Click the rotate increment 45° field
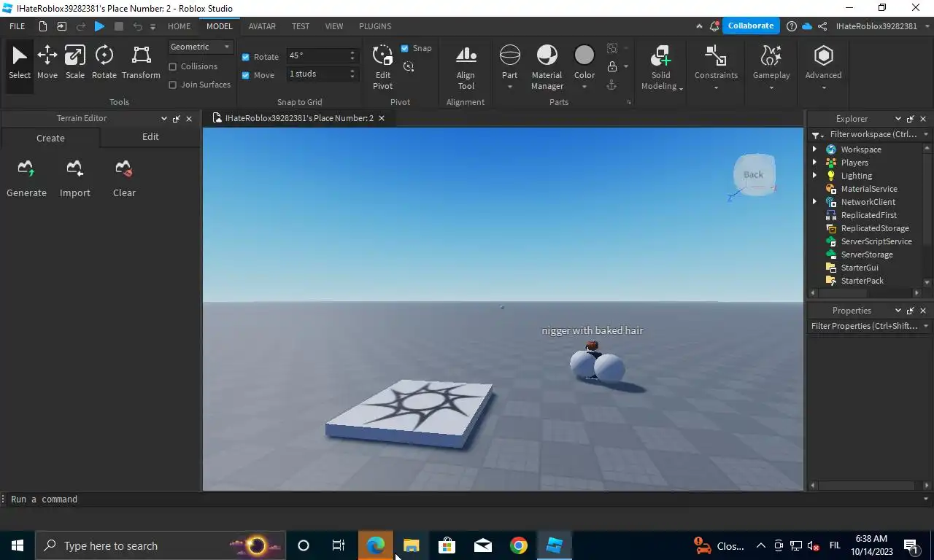934x560 pixels. click(317, 55)
